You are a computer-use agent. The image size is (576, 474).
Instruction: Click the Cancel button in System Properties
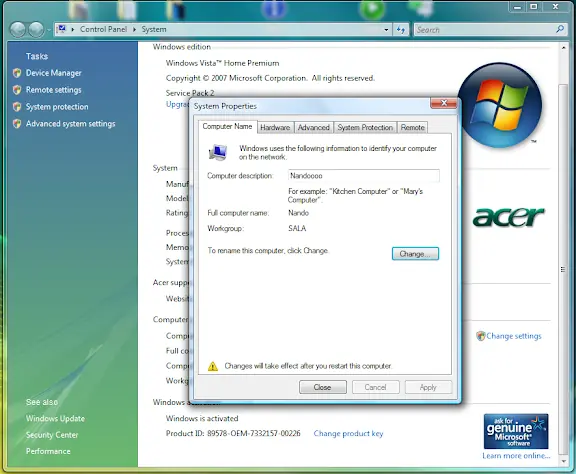tap(375, 387)
